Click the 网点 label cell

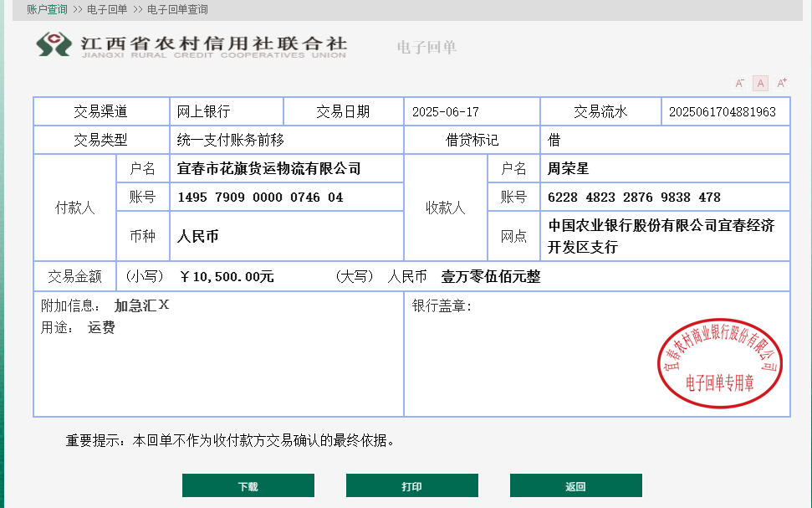513,236
